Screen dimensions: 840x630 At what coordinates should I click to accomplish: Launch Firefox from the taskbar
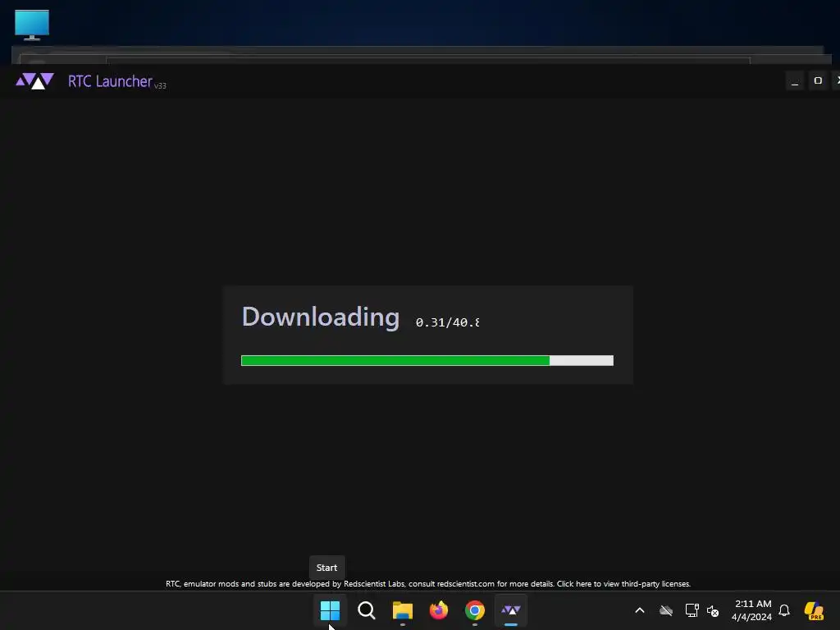point(439,610)
